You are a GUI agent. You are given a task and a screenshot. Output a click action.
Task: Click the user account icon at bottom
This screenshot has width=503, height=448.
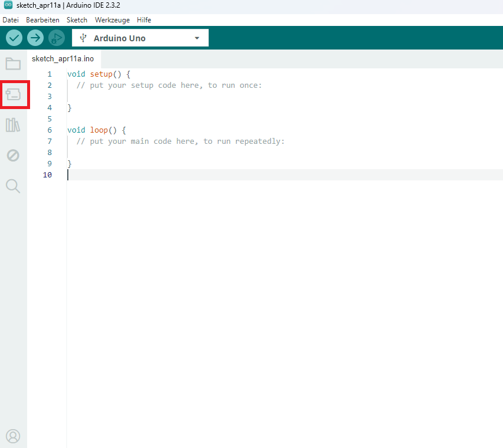coord(13,436)
